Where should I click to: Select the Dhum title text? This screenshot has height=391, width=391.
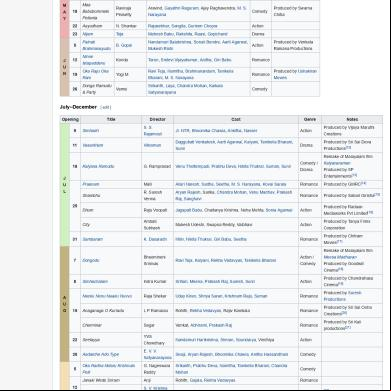coord(88,210)
